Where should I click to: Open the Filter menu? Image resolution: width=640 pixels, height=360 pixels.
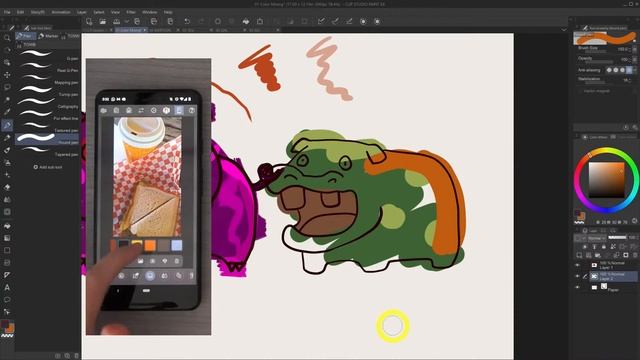click(131, 12)
